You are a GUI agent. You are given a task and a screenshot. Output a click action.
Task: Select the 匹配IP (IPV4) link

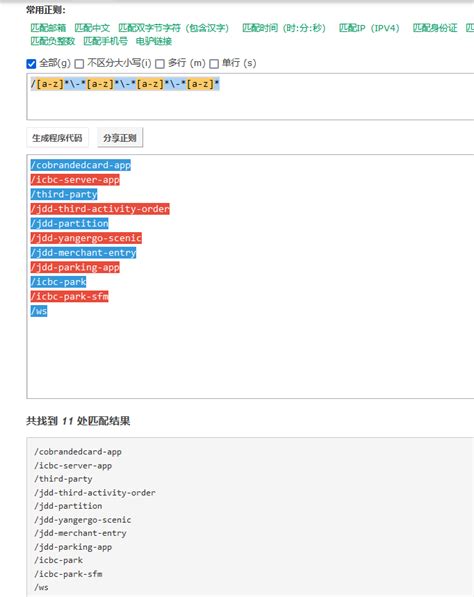pyautogui.click(x=369, y=28)
